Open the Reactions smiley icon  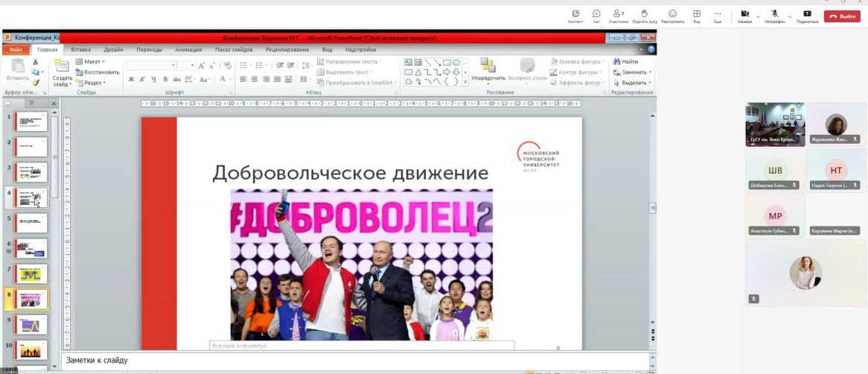click(672, 14)
